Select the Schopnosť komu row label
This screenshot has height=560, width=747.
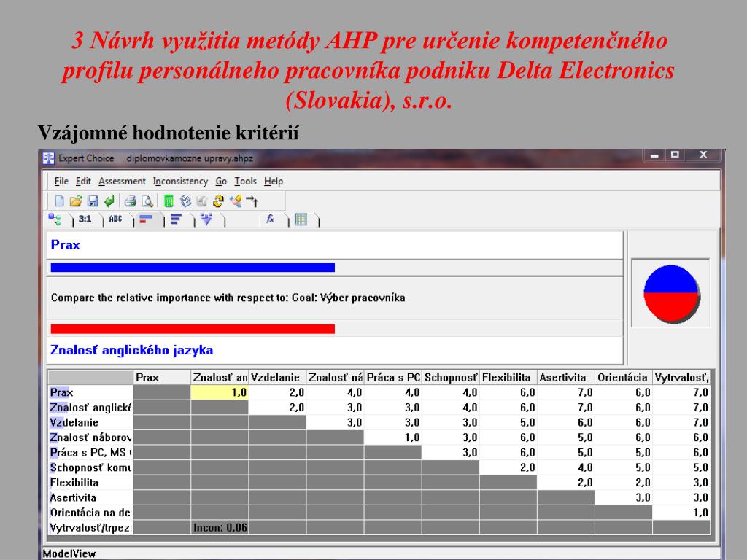click(90, 467)
